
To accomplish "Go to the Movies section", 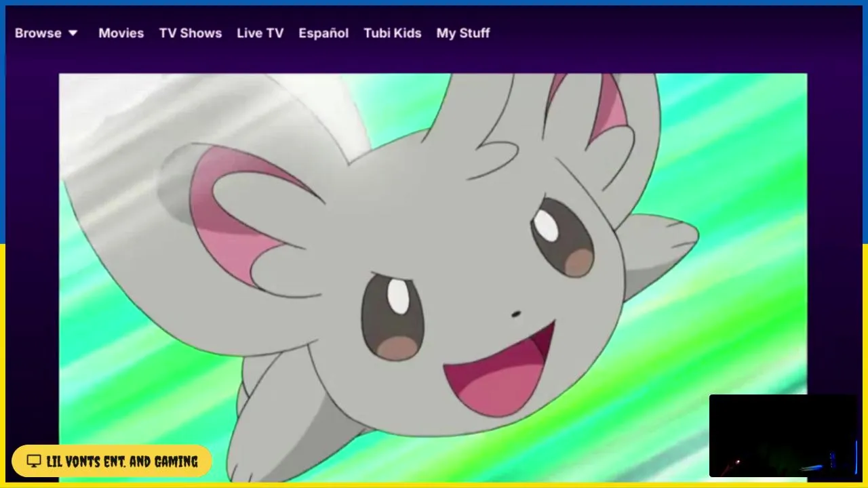I will click(121, 33).
